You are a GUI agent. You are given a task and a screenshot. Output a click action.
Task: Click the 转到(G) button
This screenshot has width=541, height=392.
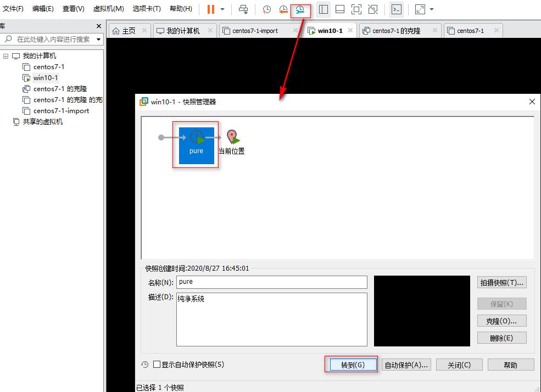point(351,363)
